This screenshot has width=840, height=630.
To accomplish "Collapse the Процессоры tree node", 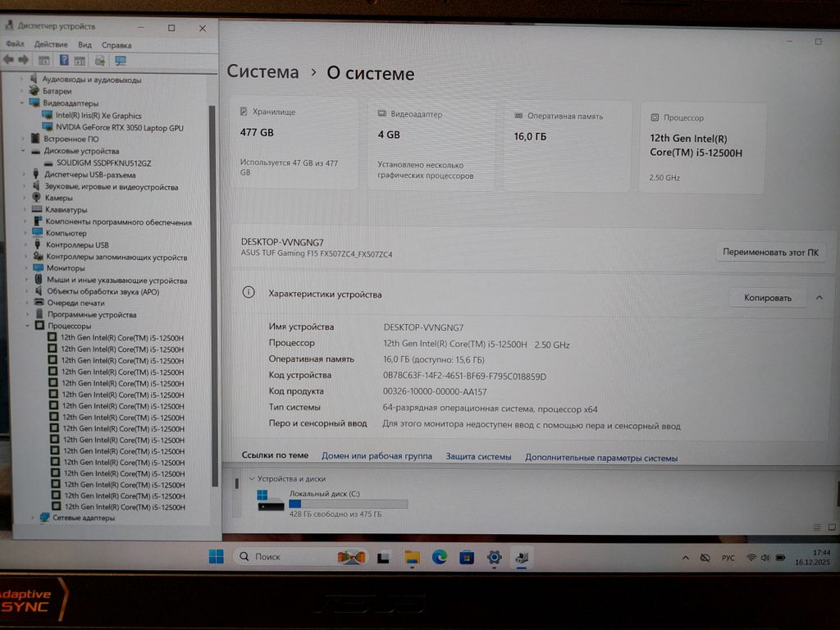I will [27, 326].
